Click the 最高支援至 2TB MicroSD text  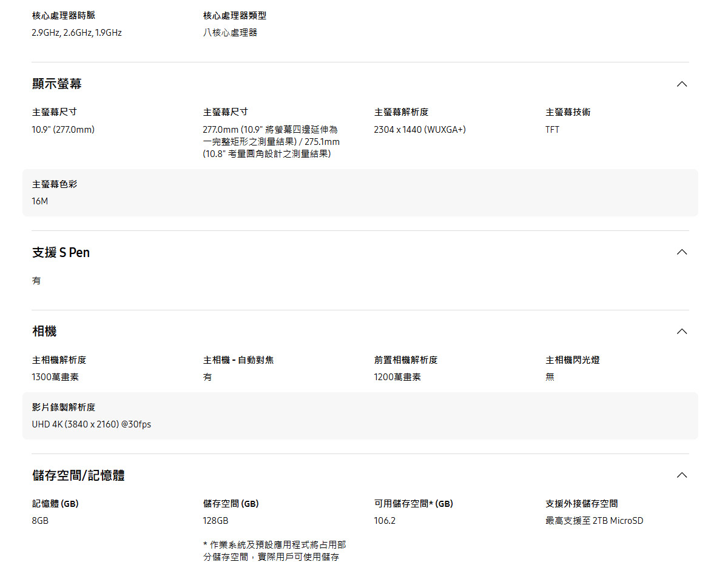click(x=594, y=521)
